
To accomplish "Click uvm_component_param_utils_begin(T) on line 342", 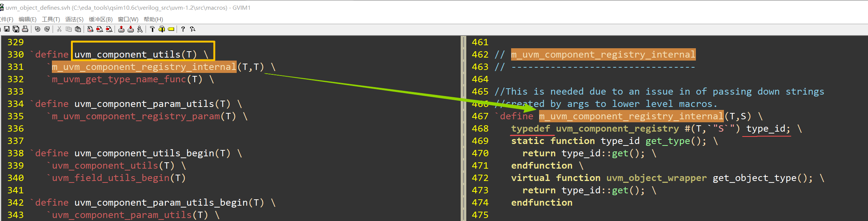I will coord(169,203).
